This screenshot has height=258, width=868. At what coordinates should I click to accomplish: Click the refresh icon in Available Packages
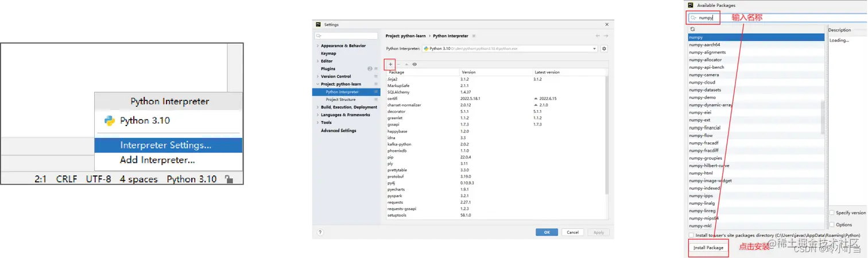pos(693,29)
